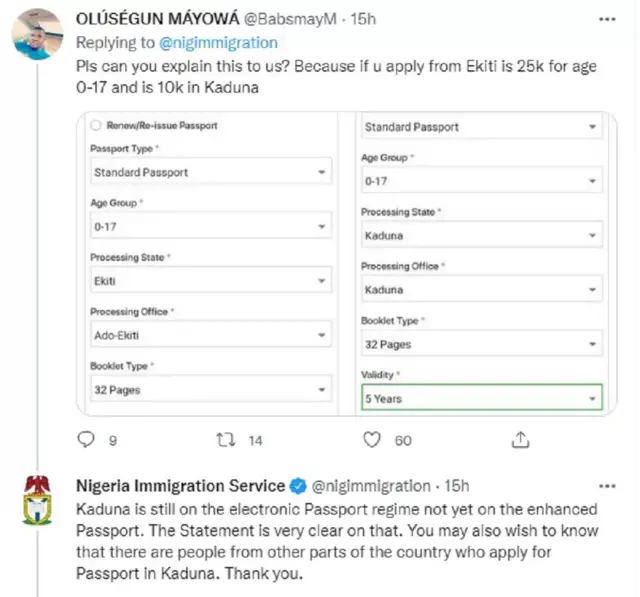Click the retweet icon under the tweet
This screenshot has height=597, width=640.
[x=225, y=439]
